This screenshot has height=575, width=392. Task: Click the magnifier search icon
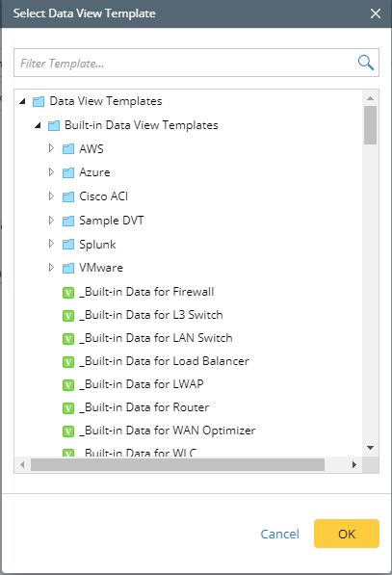coord(366,63)
